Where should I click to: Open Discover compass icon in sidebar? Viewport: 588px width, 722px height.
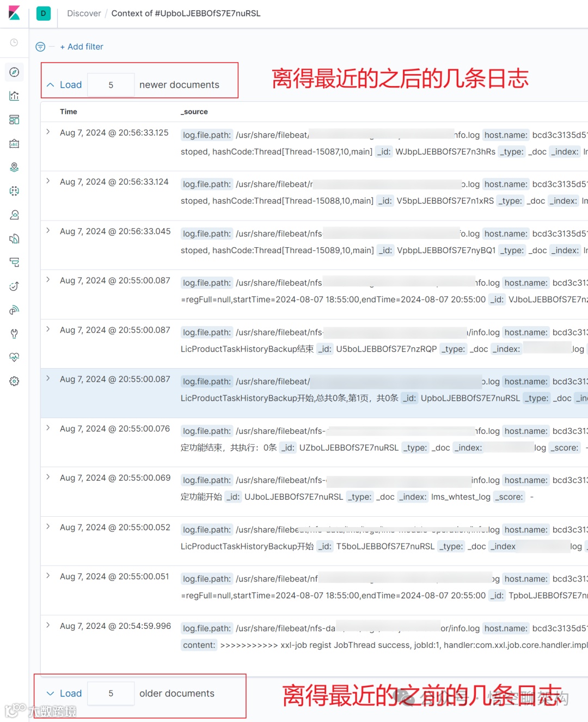[14, 72]
